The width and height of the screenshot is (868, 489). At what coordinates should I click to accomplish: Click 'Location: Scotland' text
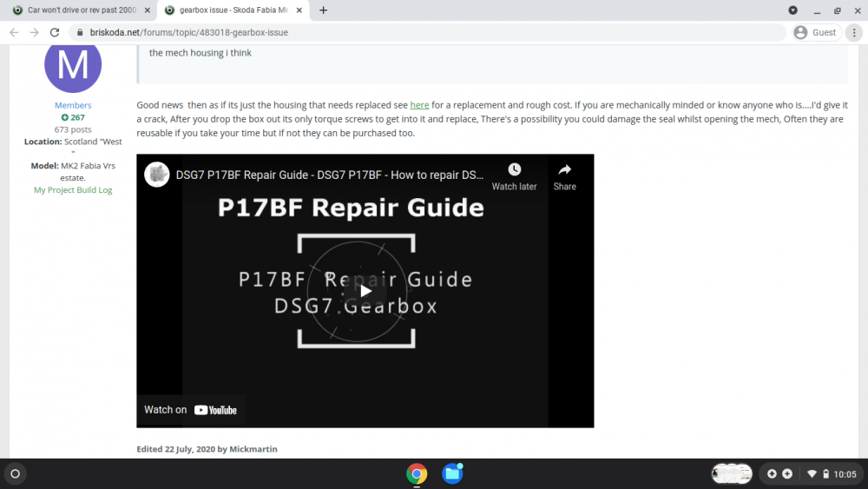pos(73,142)
